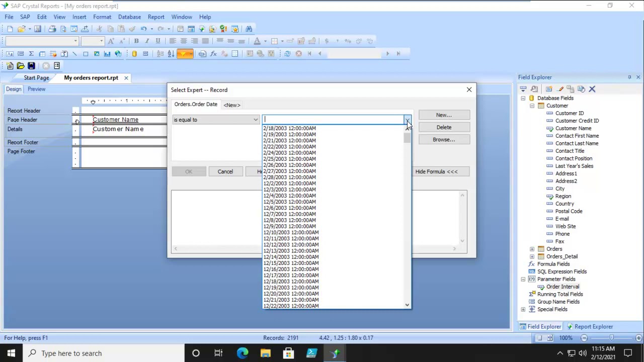Collapse the Parameter Fields node
The width and height of the screenshot is (644, 362).
click(x=523, y=279)
